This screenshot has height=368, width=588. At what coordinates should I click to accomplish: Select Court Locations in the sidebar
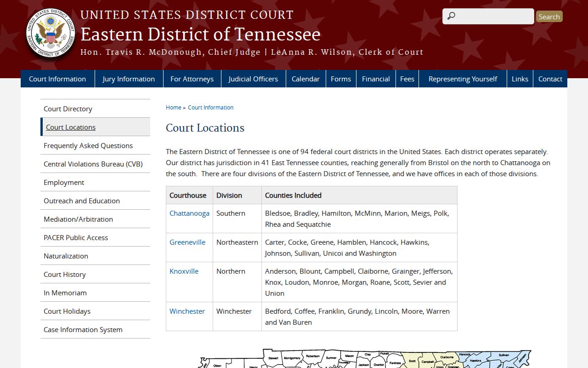(95, 127)
